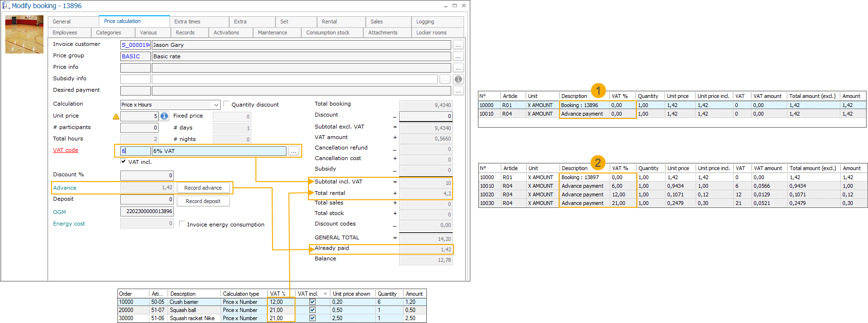868x323 pixels.
Task: Click the yellow warning icon near Unit price
Action: pyautogui.click(x=116, y=116)
